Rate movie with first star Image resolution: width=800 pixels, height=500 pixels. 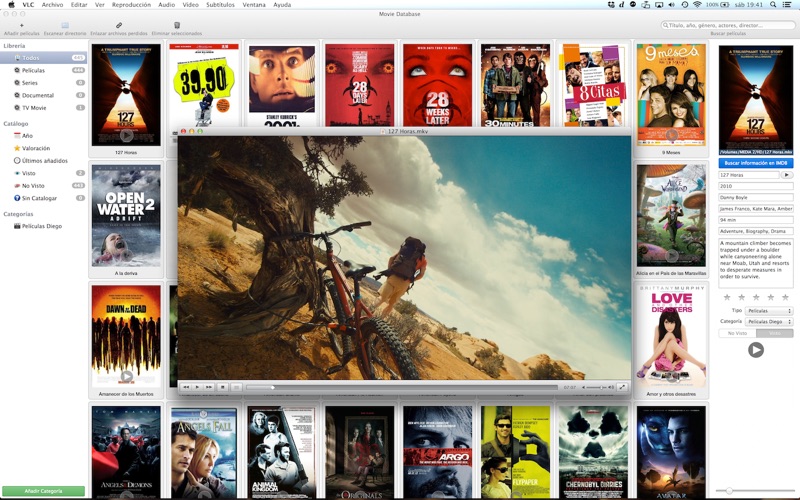click(727, 297)
